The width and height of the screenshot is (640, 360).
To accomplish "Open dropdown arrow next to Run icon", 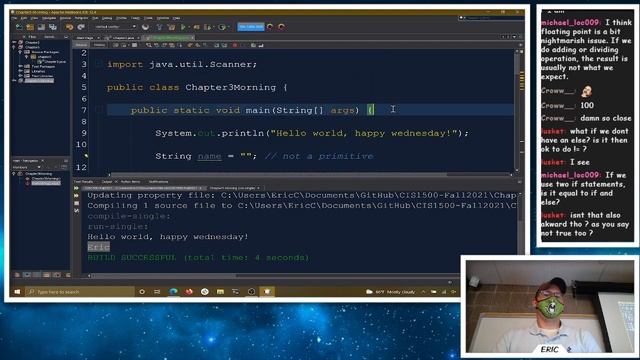I will pos(189,27).
